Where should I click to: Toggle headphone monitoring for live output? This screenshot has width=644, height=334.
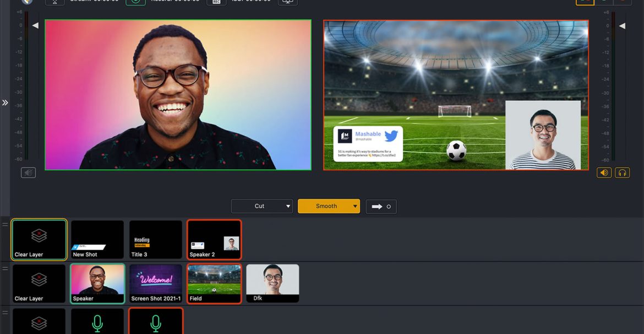[622, 173]
